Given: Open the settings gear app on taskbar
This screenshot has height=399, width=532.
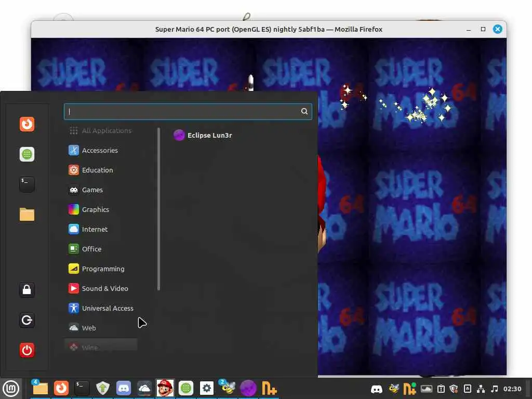Looking at the screenshot, I should coord(207,388).
